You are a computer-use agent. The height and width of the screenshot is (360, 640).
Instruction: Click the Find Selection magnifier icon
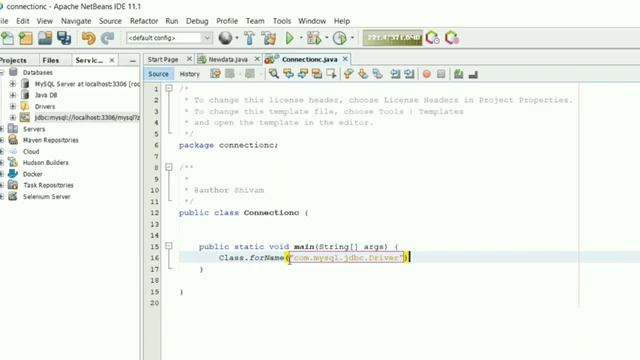[273, 74]
